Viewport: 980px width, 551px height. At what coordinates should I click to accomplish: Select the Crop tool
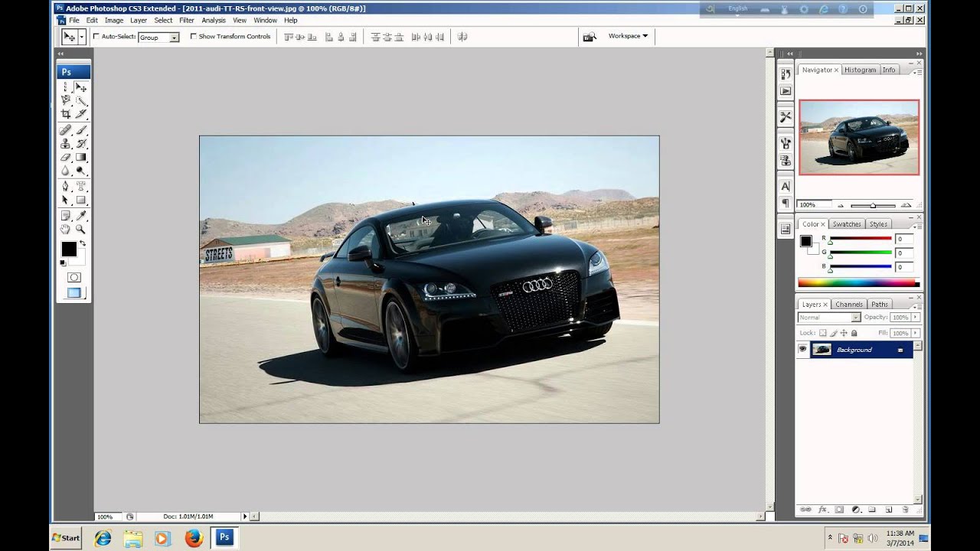click(x=65, y=114)
